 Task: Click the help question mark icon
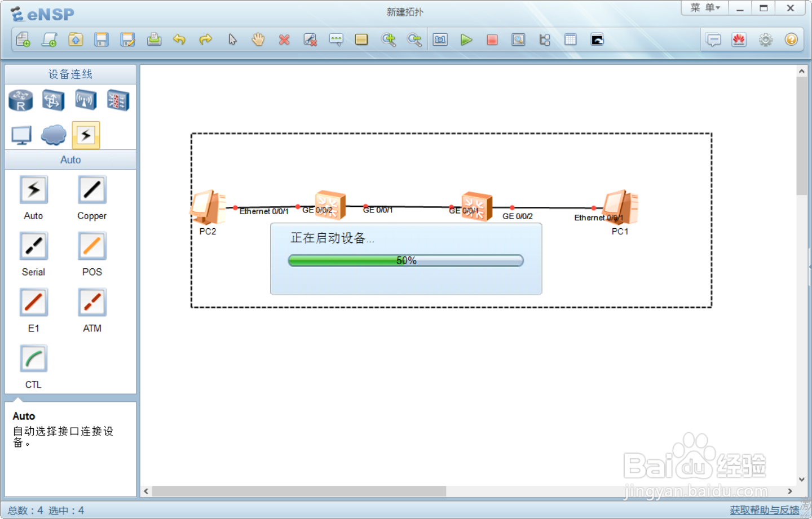click(791, 39)
